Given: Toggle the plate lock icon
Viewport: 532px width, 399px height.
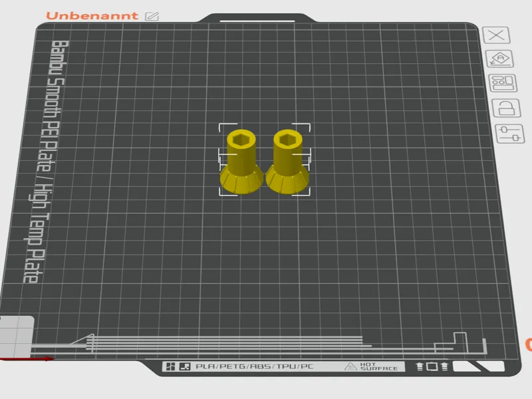Looking at the screenshot, I should (x=506, y=108).
